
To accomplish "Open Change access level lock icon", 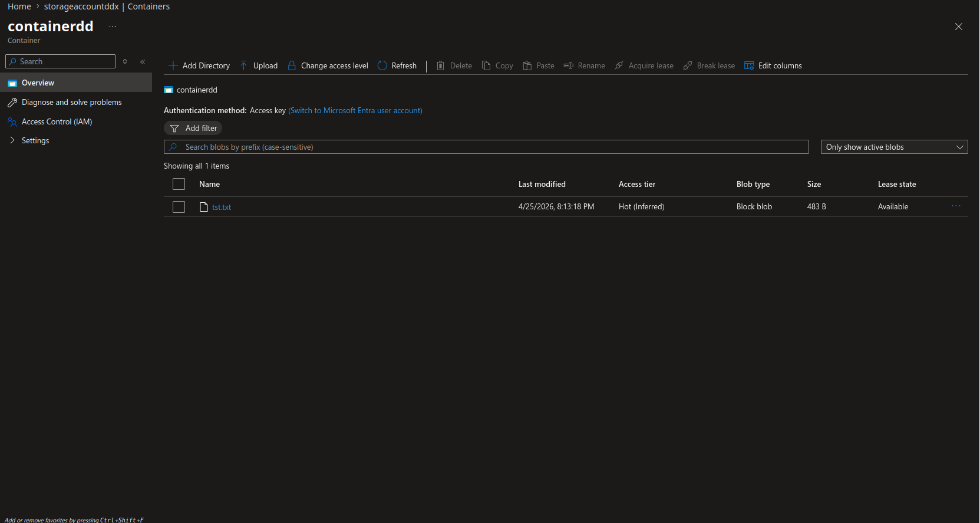I will pos(292,65).
